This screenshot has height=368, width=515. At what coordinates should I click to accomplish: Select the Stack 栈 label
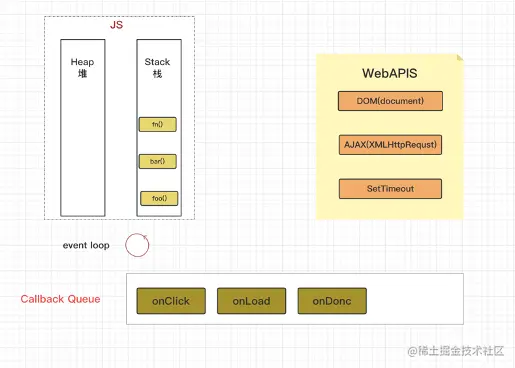coord(157,67)
